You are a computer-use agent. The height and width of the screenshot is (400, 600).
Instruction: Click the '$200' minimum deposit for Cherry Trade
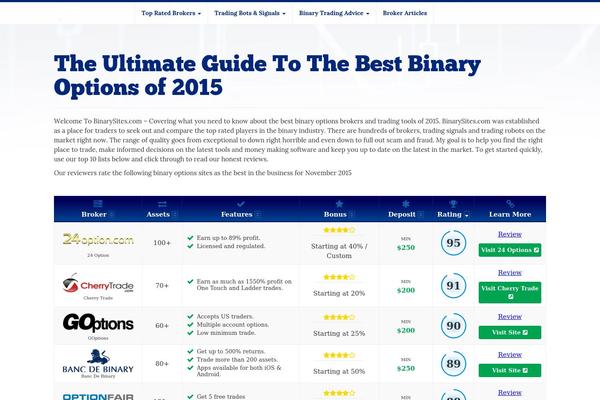tap(406, 291)
